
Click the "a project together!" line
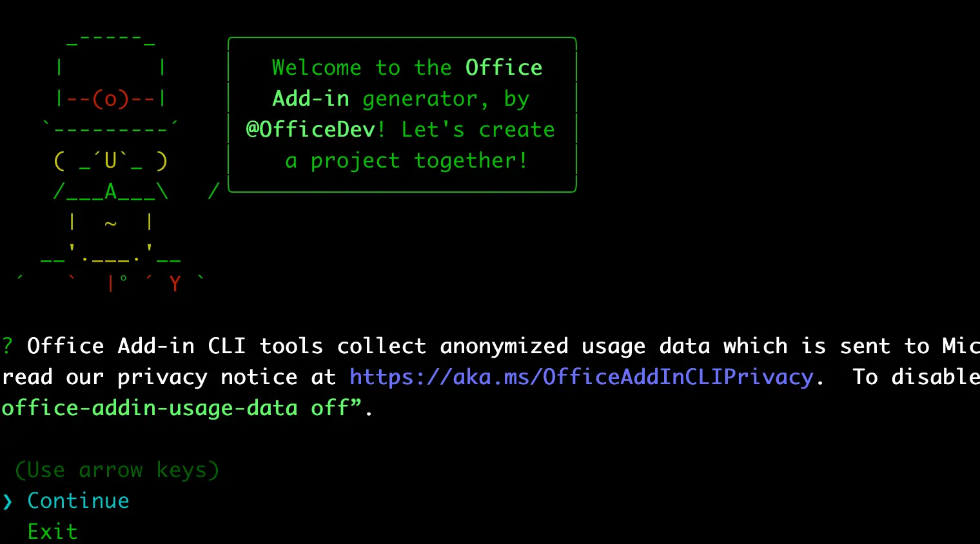point(407,160)
